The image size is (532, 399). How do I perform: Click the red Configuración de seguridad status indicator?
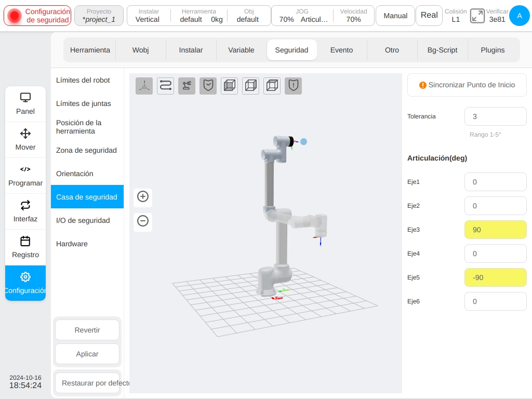37,16
